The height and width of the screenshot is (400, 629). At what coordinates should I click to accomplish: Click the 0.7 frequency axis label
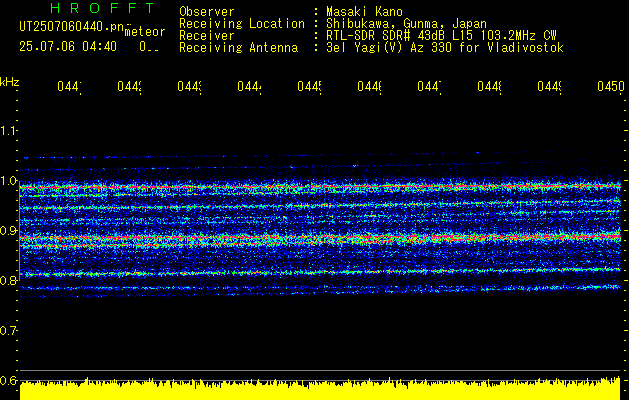pyautogui.click(x=8, y=331)
